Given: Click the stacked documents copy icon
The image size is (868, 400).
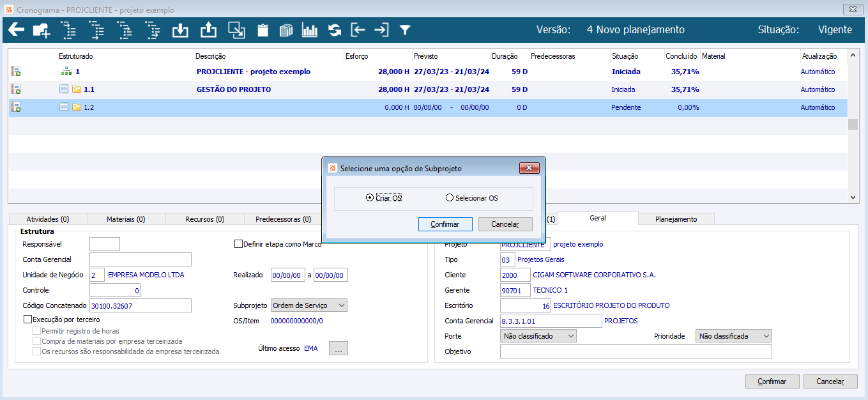Looking at the screenshot, I should (286, 30).
